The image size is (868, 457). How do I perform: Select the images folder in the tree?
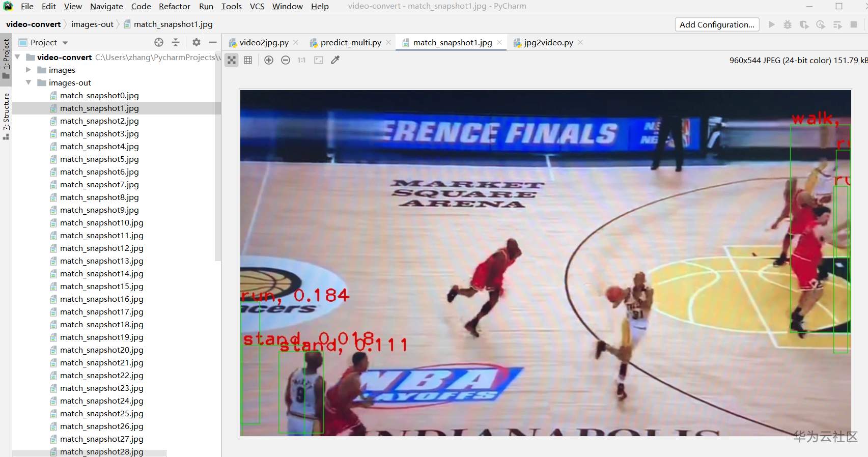pyautogui.click(x=62, y=70)
